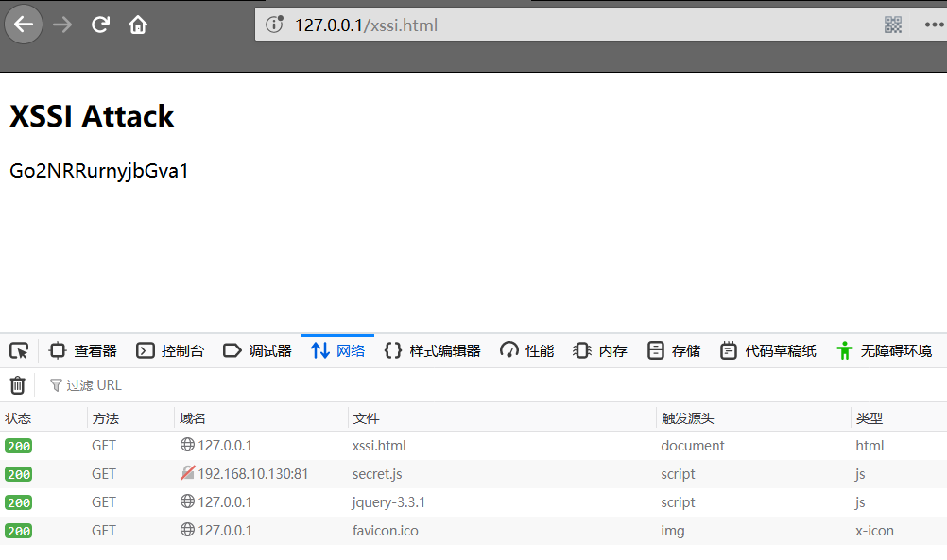
Task: Open the 控制台 console tab
Action: click(171, 351)
